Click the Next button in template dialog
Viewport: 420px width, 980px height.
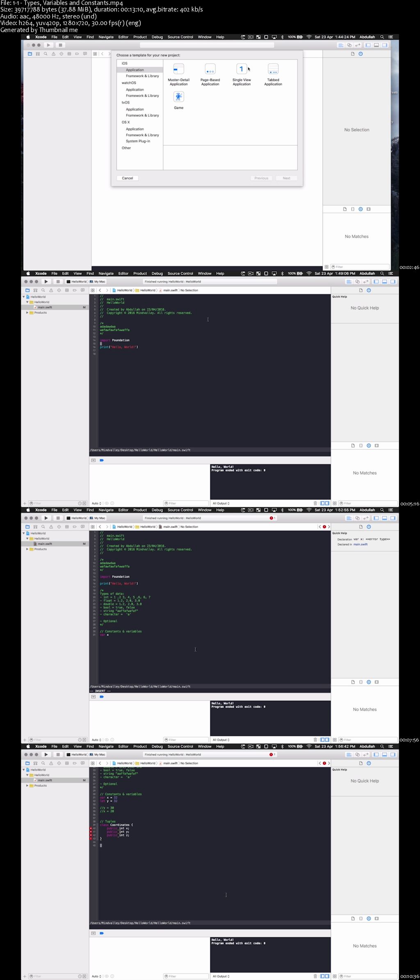(x=286, y=178)
